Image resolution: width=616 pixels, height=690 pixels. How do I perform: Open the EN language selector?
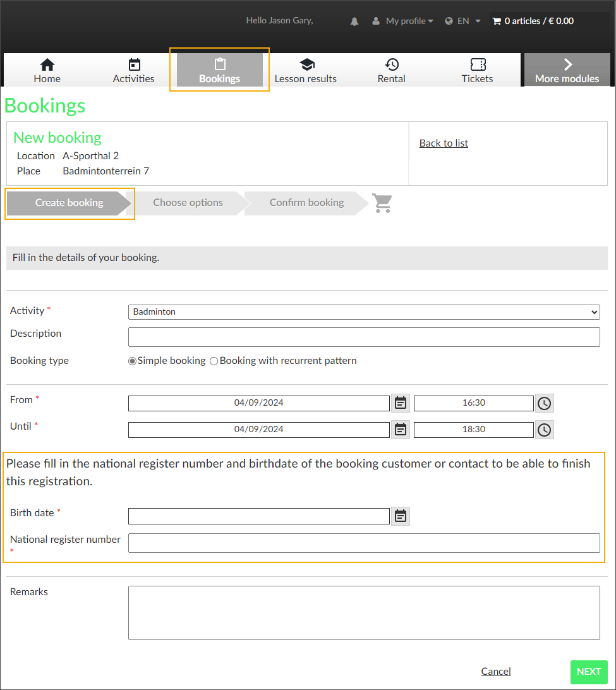tap(463, 21)
